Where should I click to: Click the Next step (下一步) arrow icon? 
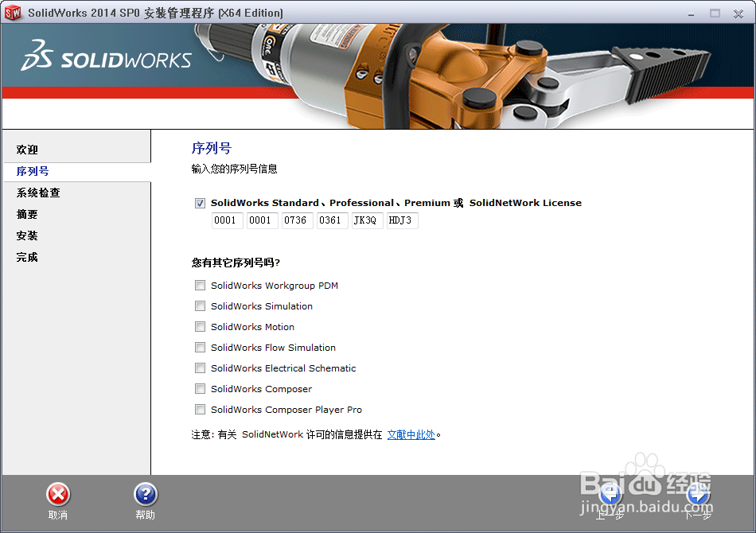pos(698,495)
